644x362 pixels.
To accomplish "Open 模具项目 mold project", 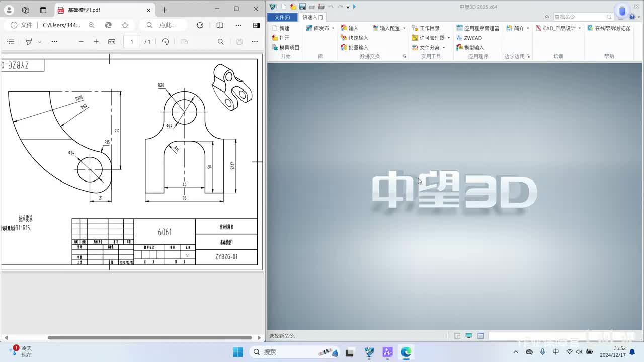I will click(285, 47).
